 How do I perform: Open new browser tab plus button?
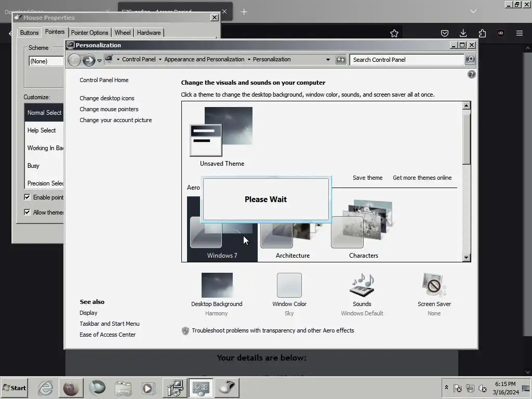pos(244,12)
